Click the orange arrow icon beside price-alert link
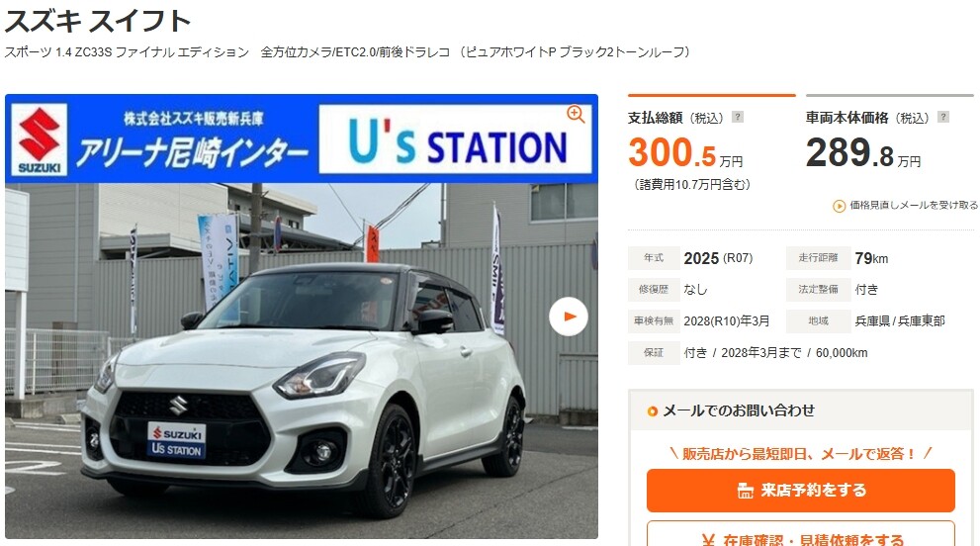 (840, 206)
